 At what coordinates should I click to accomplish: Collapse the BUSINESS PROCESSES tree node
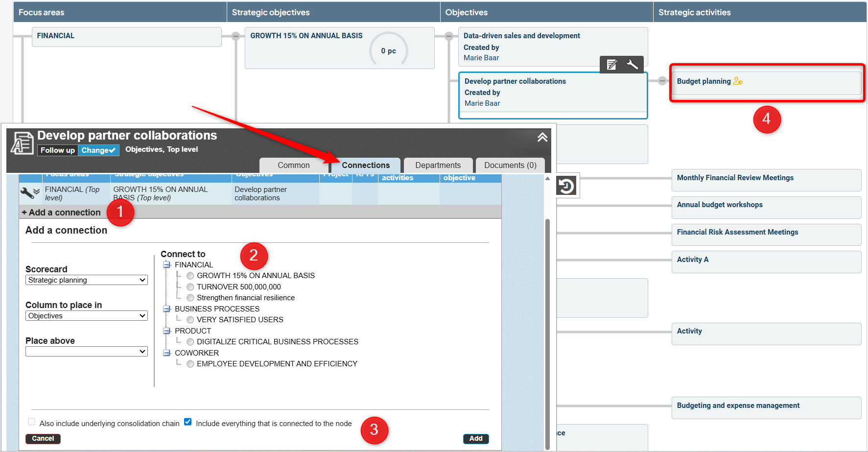[167, 309]
